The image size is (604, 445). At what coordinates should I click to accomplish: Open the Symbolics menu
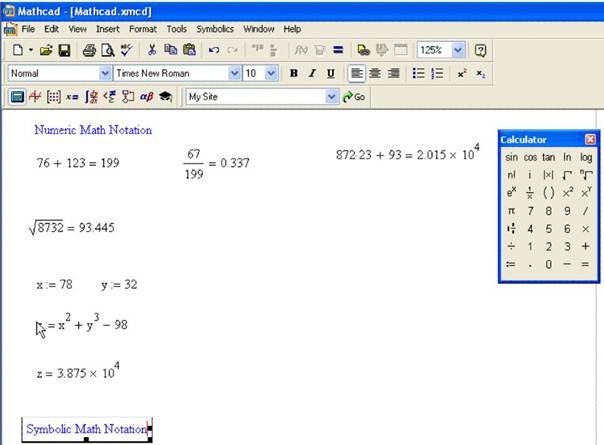(214, 29)
